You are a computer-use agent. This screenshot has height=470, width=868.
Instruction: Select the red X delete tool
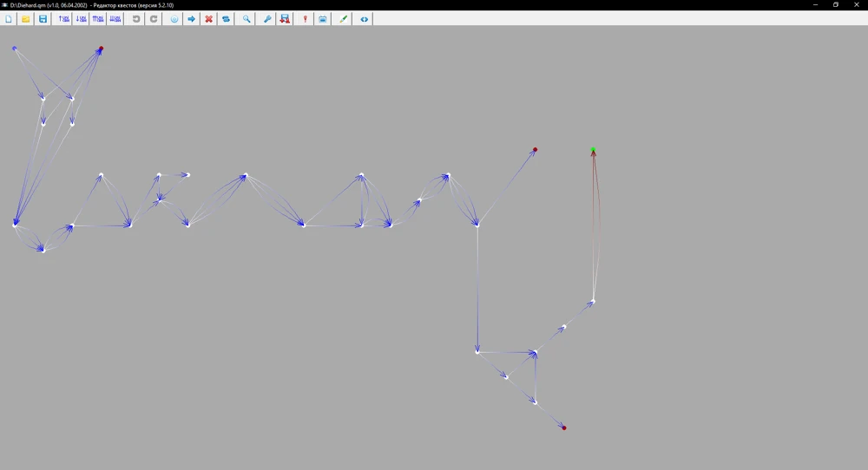tap(208, 19)
